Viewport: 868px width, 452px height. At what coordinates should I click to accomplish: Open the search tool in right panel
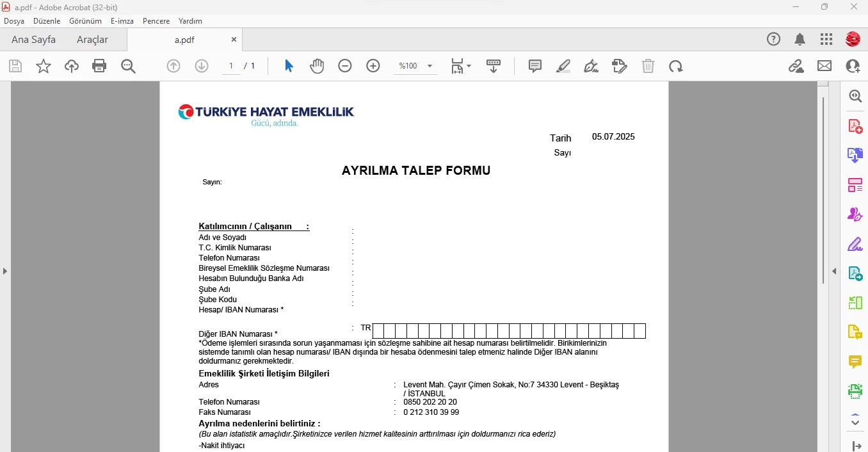pyautogui.click(x=855, y=96)
